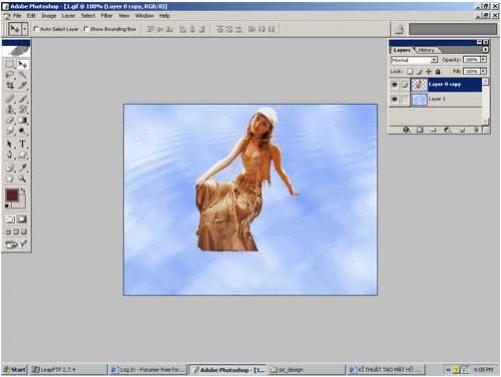Select the Notes tool
Screen dimensions: 501x377
(10, 168)
